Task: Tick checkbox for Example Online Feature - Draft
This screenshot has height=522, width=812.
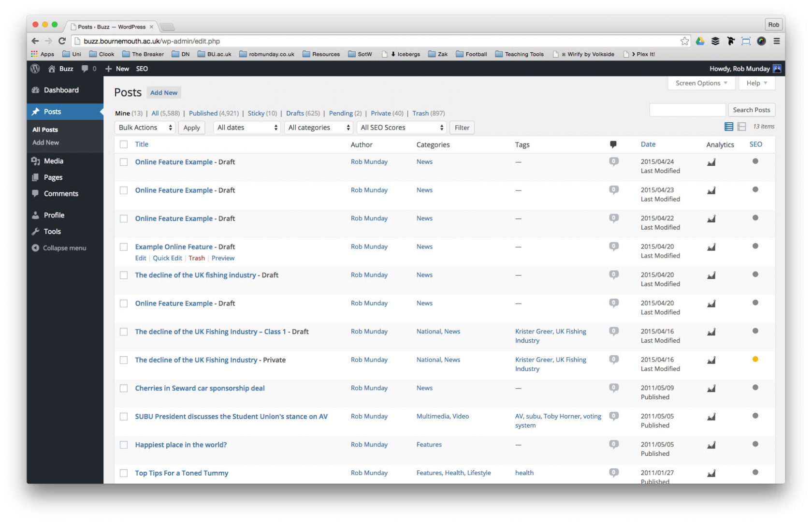Action: click(124, 247)
